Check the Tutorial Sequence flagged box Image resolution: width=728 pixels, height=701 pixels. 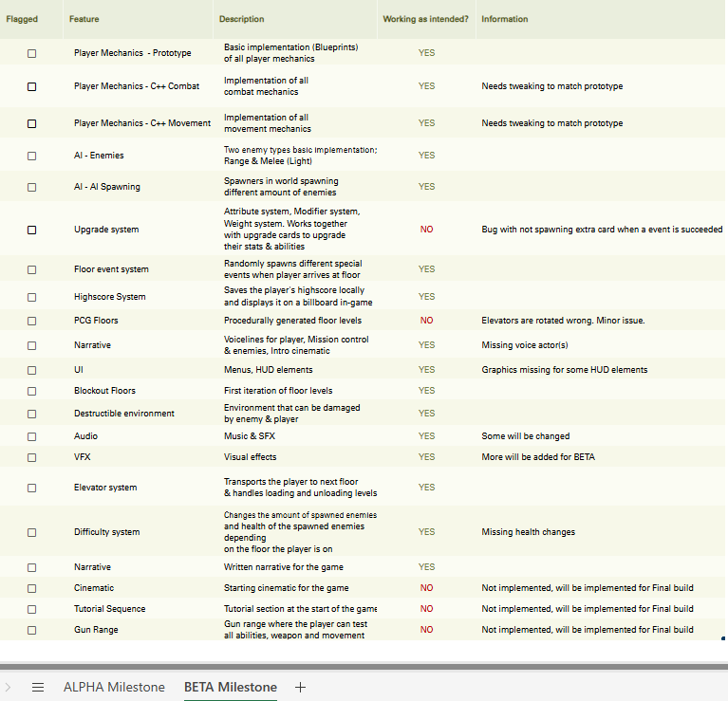tap(31, 609)
